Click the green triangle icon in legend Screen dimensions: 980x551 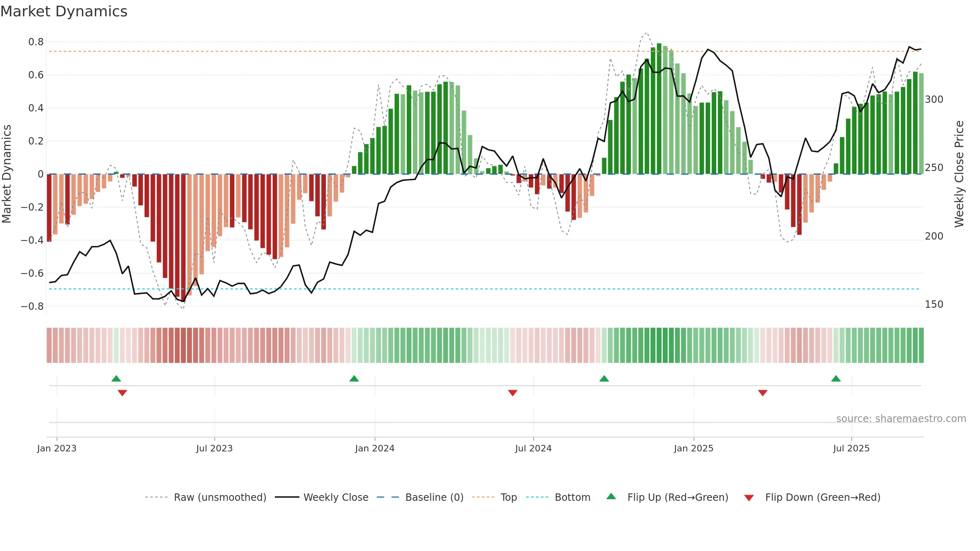point(611,496)
